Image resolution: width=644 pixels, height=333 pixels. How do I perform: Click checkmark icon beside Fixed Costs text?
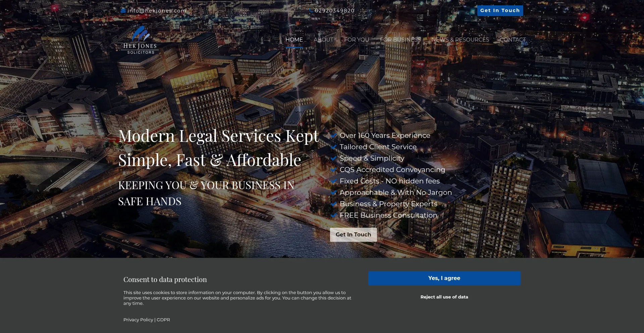point(334,181)
